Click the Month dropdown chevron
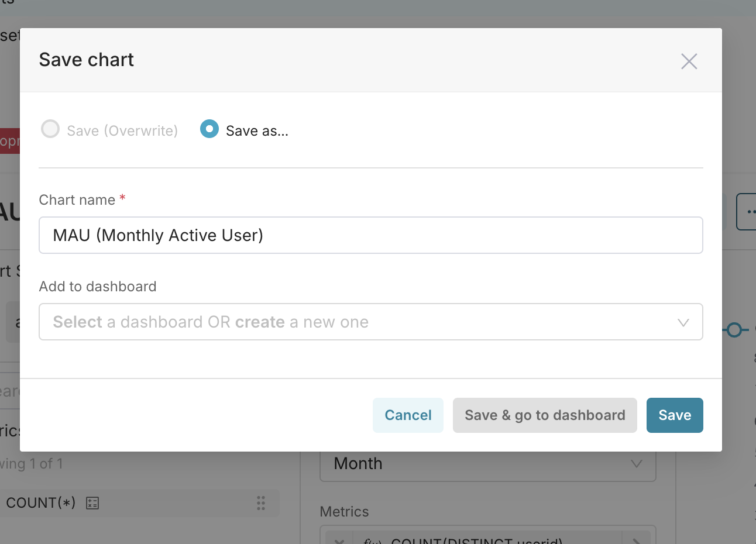Viewport: 756px width, 544px height. [637, 464]
